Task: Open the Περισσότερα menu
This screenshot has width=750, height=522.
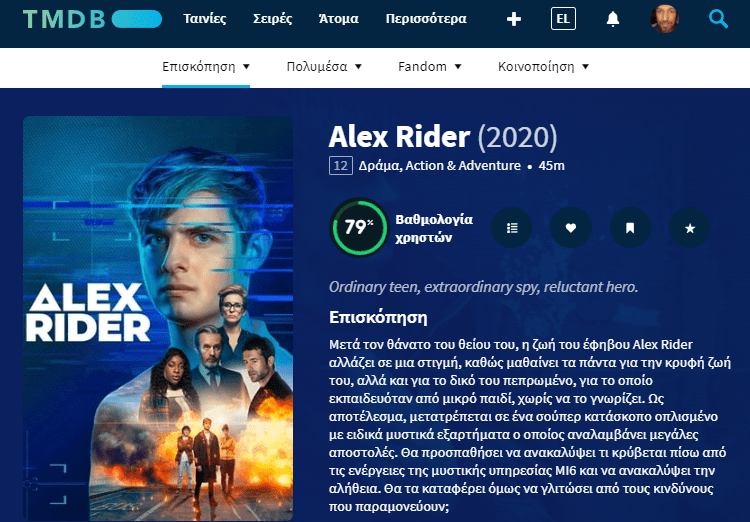Action: pos(426,19)
